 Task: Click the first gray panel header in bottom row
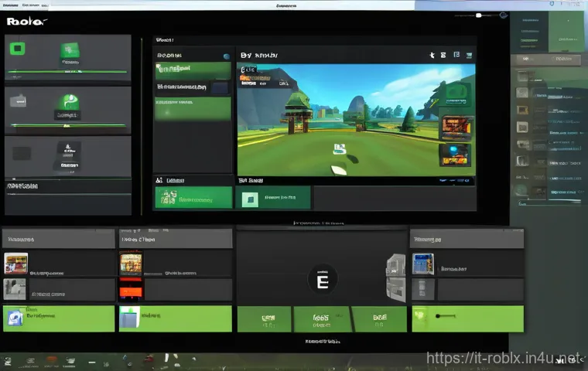59,239
